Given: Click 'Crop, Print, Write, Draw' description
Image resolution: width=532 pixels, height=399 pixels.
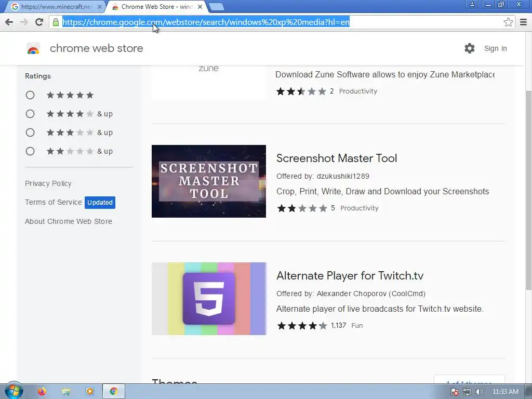Looking at the screenshot, I should tap(382, 191).
